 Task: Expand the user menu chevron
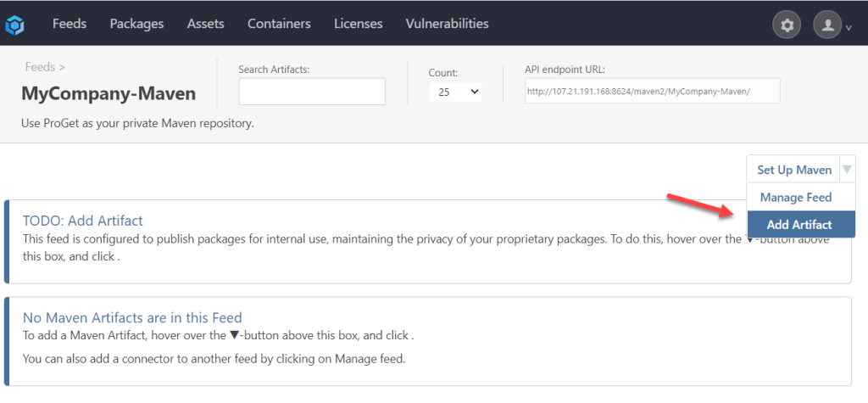tap(848, 28)
